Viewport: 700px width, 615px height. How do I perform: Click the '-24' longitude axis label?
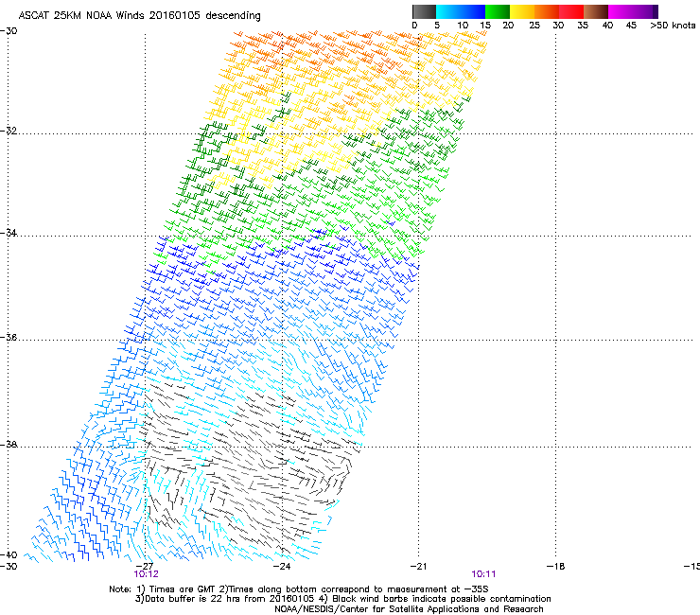(282, 567)
